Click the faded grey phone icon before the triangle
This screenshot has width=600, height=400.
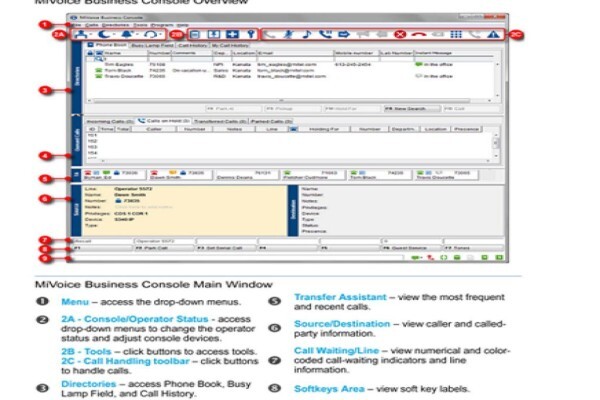click(474, 34)
